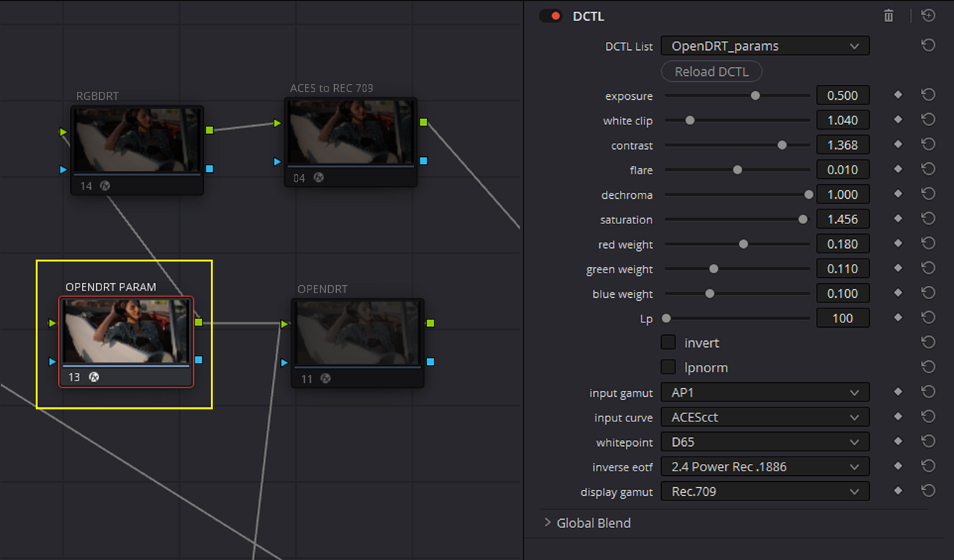Image resolution: width=954 pixels, height=560 pixels.
Task: Reset the white clip parameter
Action: click(928, 120)
